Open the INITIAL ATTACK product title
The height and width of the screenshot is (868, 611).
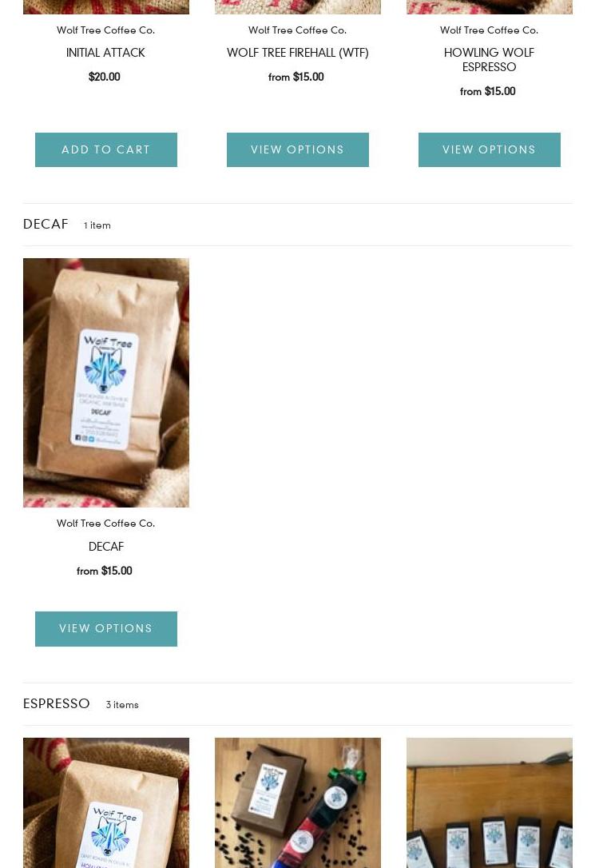(105, 53)
